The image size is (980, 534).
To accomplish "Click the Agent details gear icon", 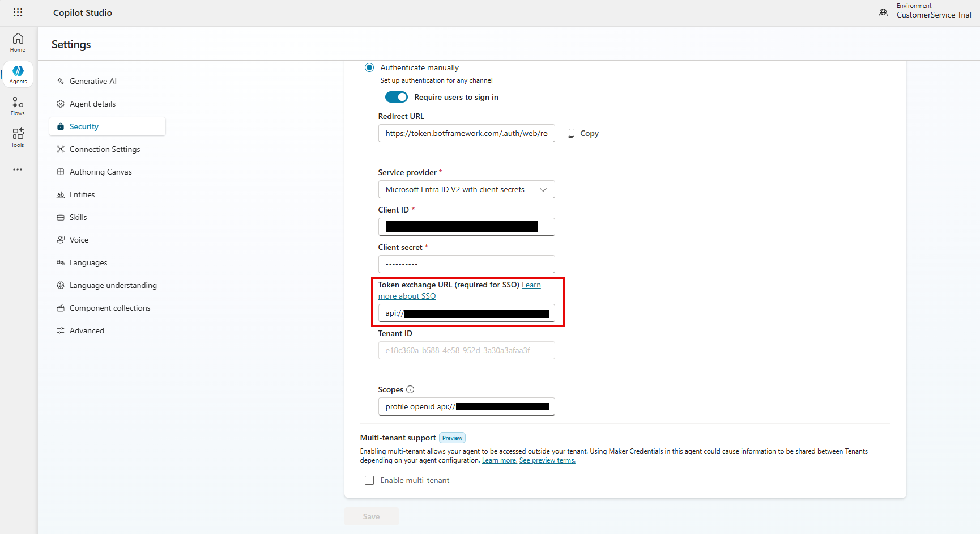I will coord(61,104).
